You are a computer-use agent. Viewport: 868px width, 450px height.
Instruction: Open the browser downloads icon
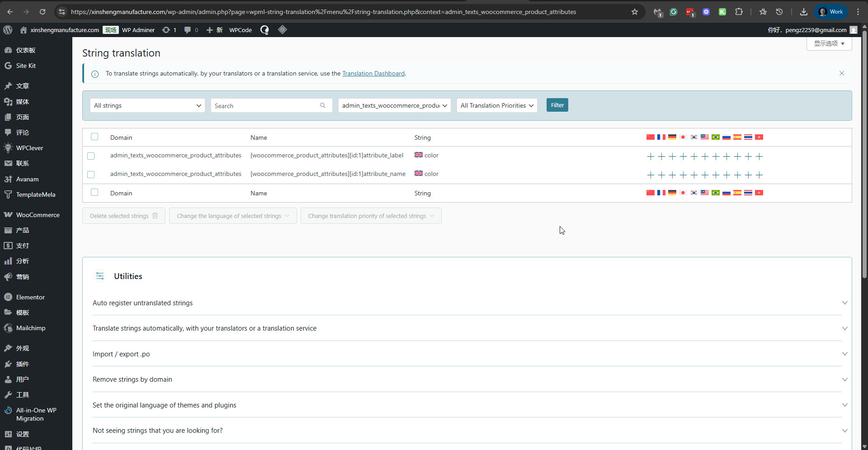pos(803,12)
